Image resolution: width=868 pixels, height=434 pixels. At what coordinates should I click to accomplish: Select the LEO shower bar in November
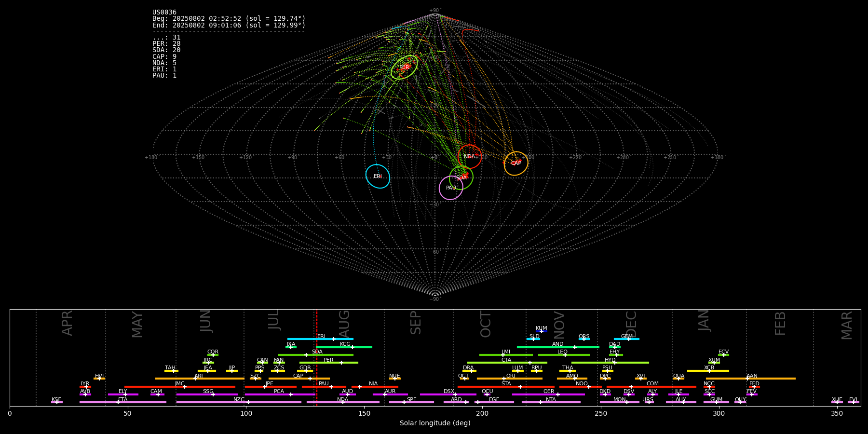tap(564, 355)
